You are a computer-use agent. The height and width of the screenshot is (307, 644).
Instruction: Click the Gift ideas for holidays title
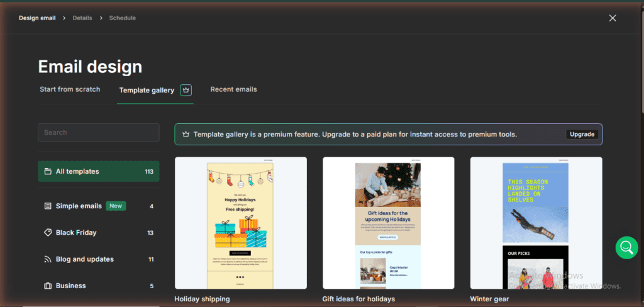pos(358,299)
